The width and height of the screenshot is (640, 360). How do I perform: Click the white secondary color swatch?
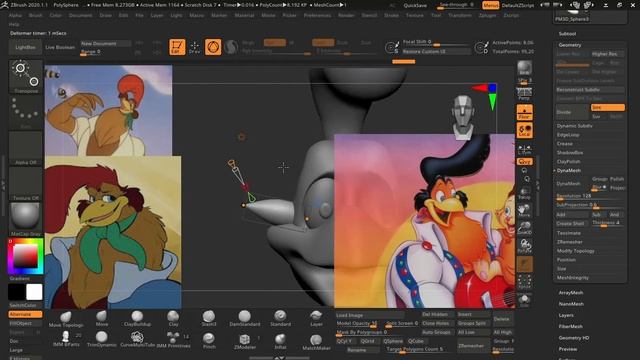point(34,292)
